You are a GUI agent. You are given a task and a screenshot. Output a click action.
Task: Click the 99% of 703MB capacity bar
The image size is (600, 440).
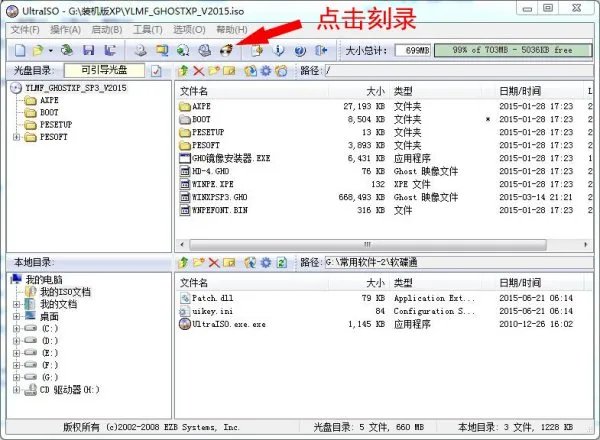513,50
